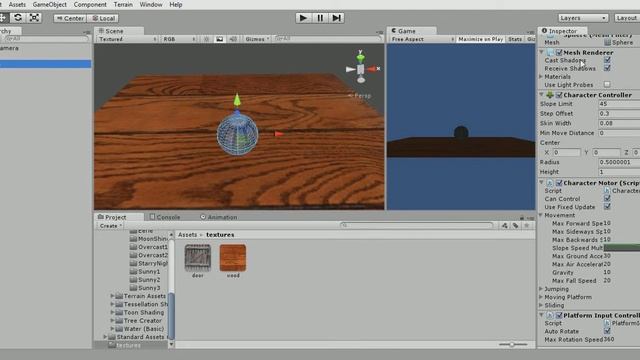Viewport: 640px width, 360px height.
Task: Collapse the Movement section
Action: (x=541, y=215)
